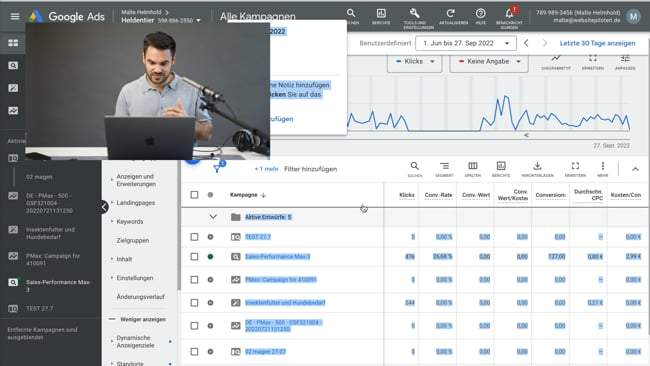The height and width of the screenshot is (366, 650).
Task: Tick checkbox for DE - PMax - 500 row
Action: coord(194,326)
